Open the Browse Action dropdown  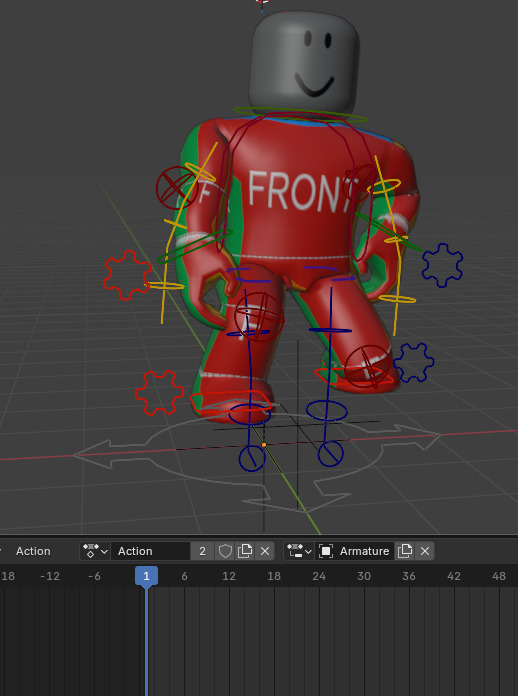point(95,551)
